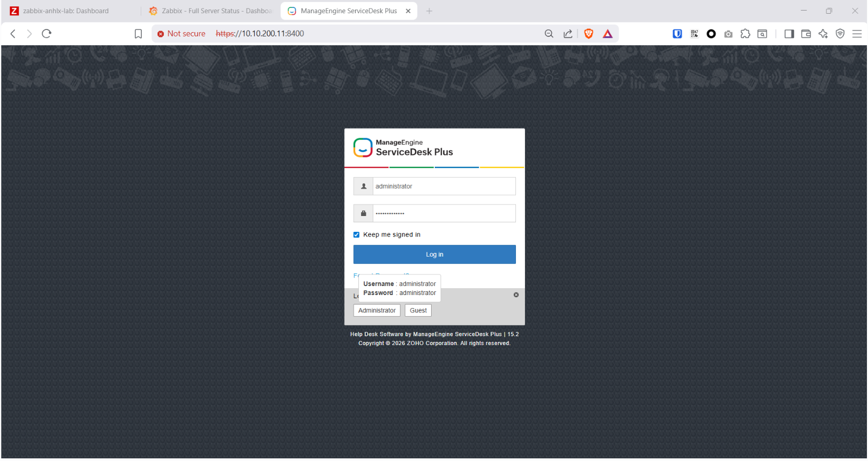
Task: Reload the ServiceDesk login page
Action: click(46, 34)
